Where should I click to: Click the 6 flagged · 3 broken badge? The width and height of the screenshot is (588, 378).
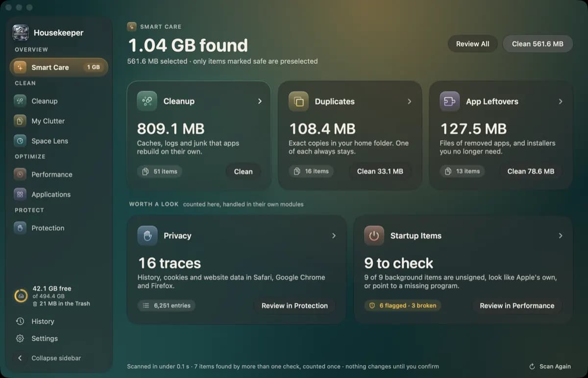(x=402, y=305)
